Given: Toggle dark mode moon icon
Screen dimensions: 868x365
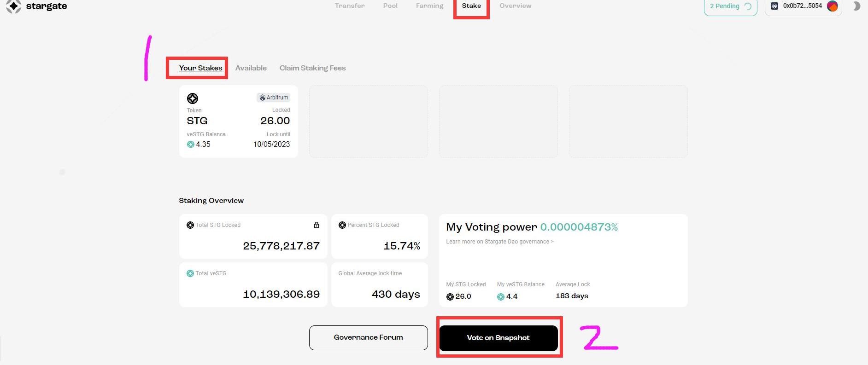Looking at the screenshot, I should coord(856,6).
